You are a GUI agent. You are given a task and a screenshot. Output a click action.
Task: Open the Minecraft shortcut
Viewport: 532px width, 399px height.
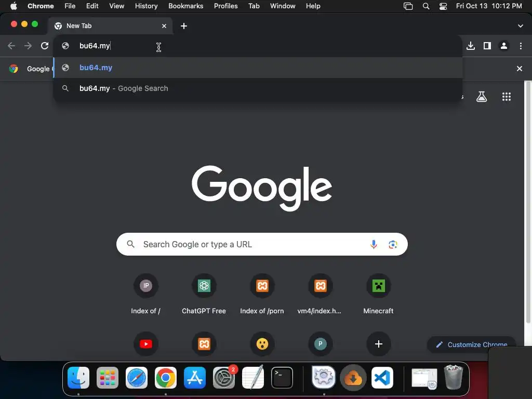click(x=378, y=294)
